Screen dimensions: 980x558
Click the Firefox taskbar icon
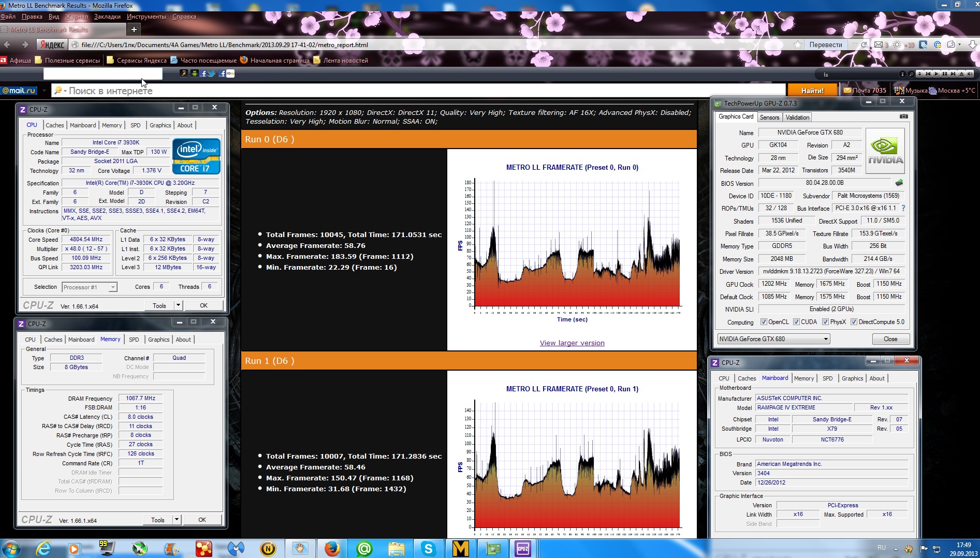pyautogui.click(x=332, y=548)
